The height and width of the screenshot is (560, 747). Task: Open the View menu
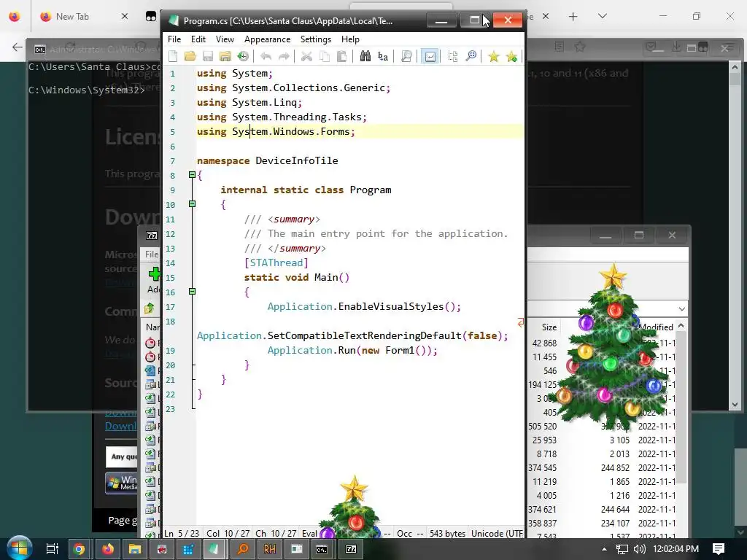pos(225,39)
